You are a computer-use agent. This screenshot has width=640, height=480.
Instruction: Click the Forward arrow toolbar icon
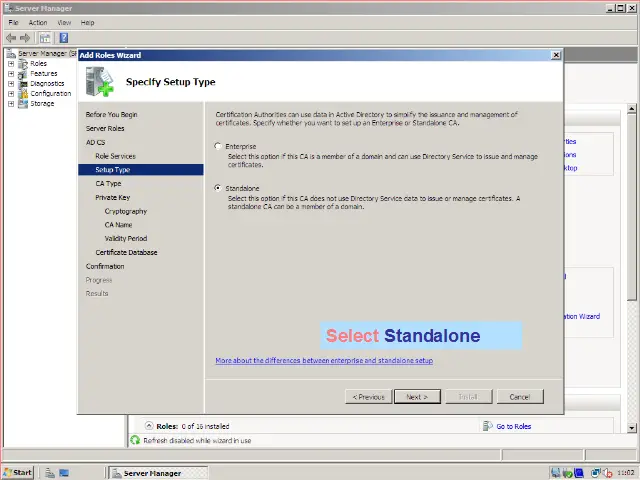[x=25, y=38]
